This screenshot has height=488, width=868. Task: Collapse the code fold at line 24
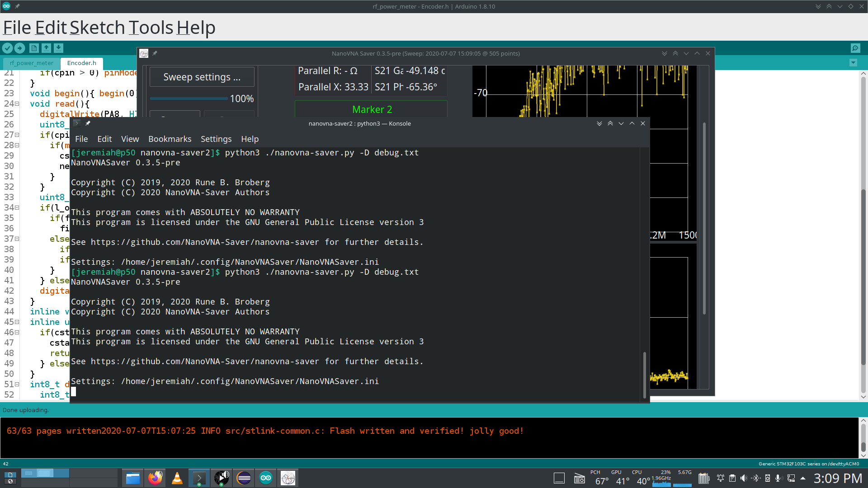click(x=17, y=104)
